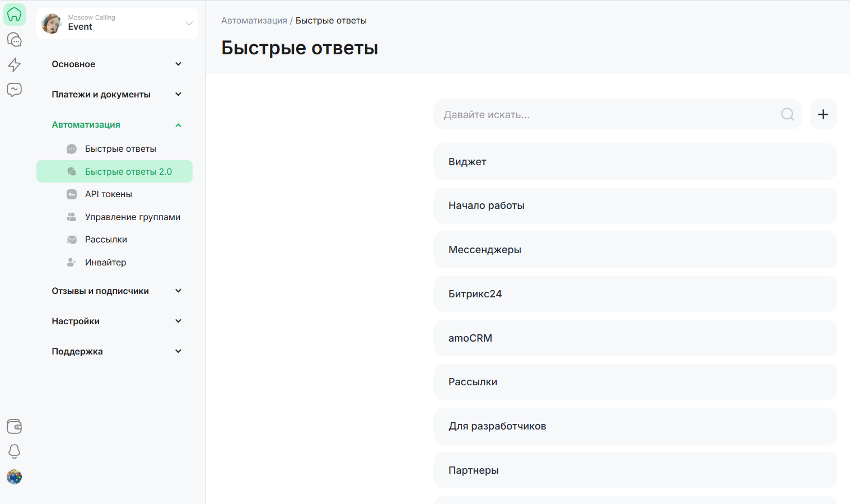This screenshot has width=850, height=504.
Task: Click the magnifier search icon
Action: click(787, 114)
